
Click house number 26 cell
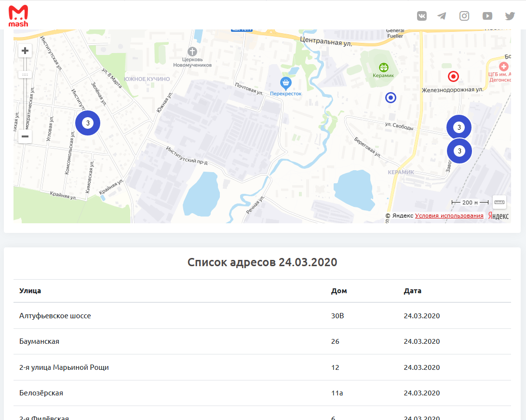click(335, 341)
